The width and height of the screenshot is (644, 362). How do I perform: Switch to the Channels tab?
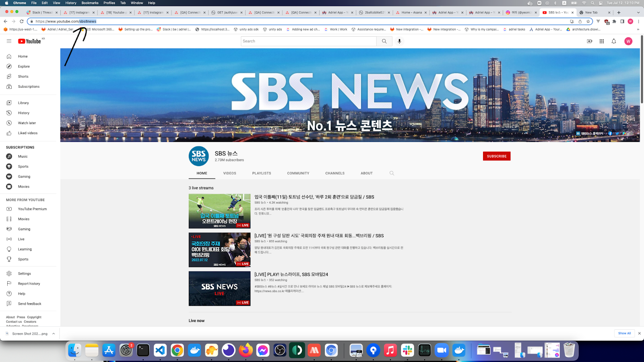335,173
